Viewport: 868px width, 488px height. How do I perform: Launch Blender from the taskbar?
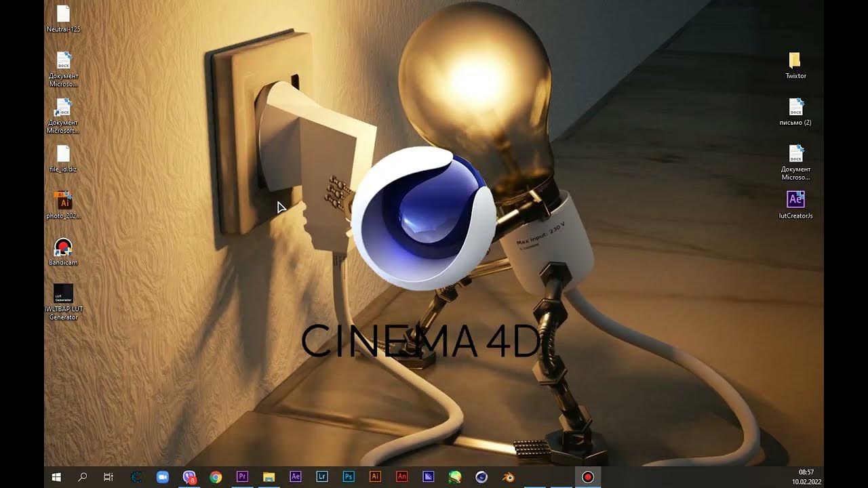coord(508,477)
